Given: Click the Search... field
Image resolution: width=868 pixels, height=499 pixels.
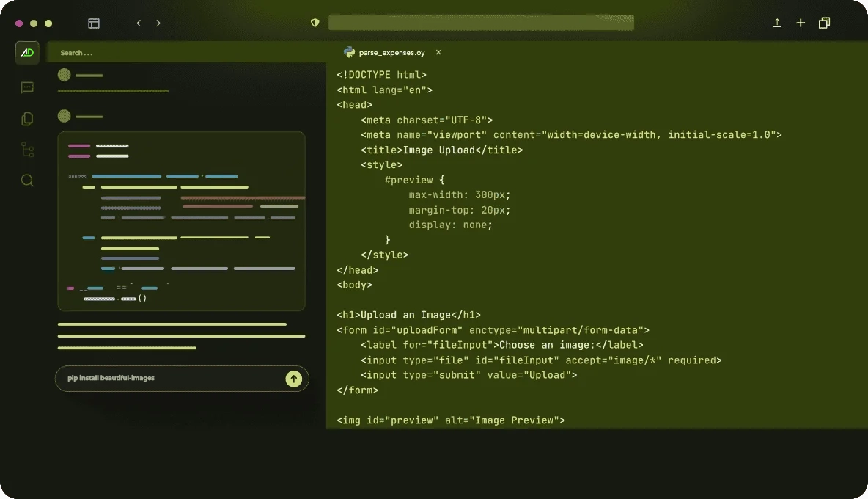Looking at the screenshot, I should click(x=186, y=53).
